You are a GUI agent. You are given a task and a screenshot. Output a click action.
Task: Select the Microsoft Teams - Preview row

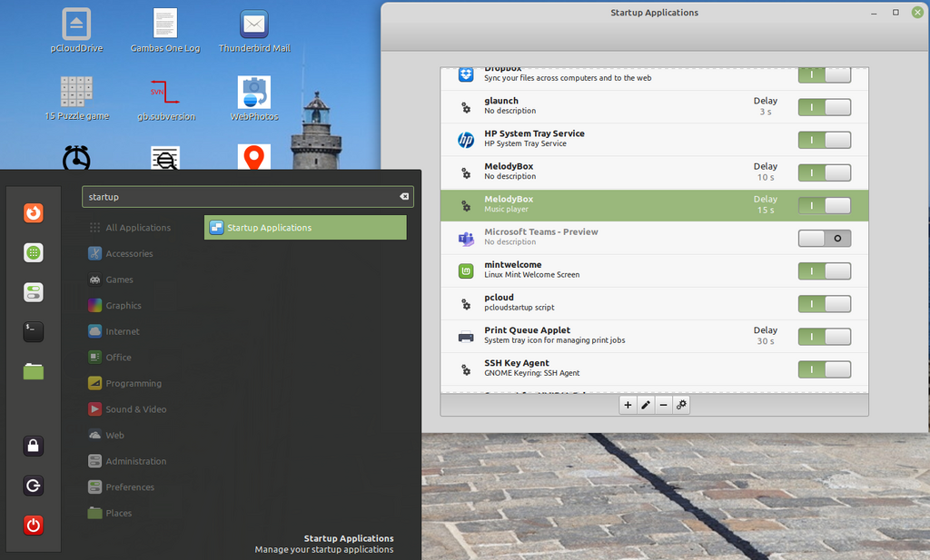tap(654, 238)
